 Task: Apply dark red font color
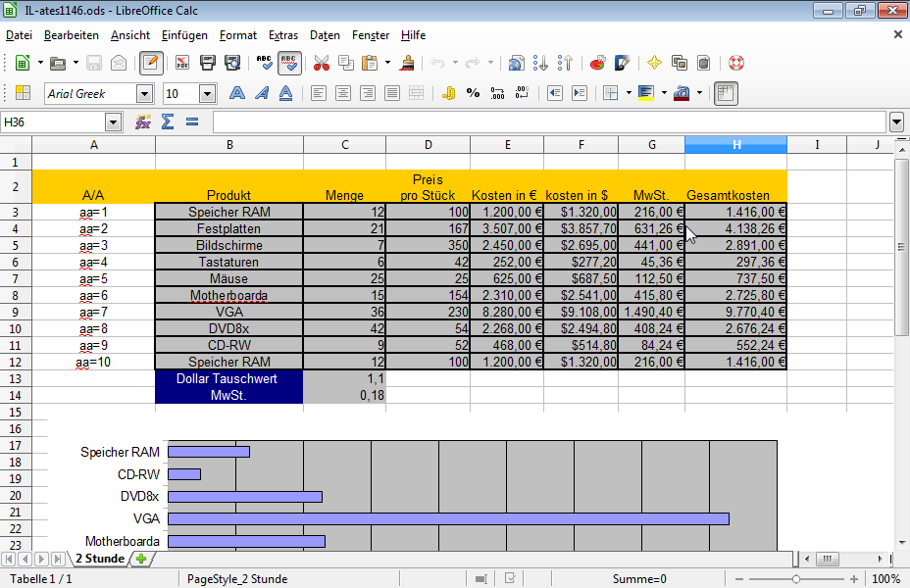pyautogui.click(x=682, y=93)
